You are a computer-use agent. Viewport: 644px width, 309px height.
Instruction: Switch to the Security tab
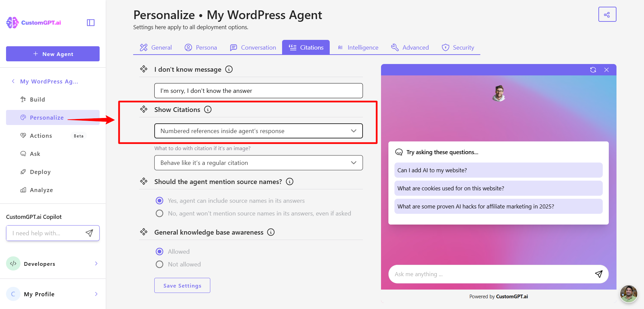click(458, 48)
